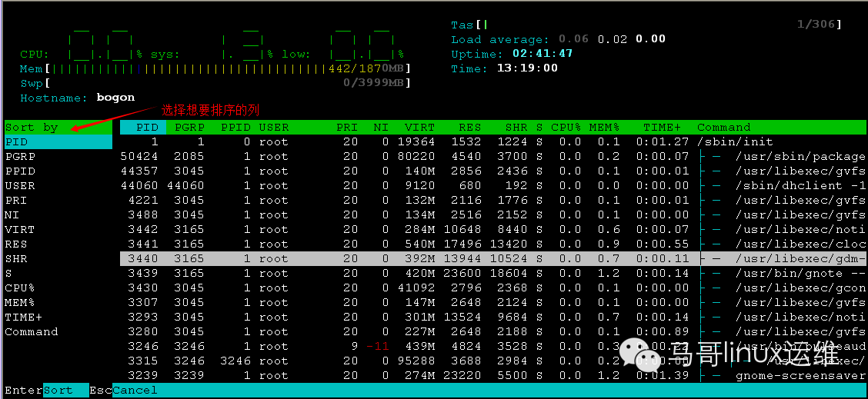Select the /sbin/dhclient process row
The height and width of the screenshot is (399, 868).
point(493,185)
